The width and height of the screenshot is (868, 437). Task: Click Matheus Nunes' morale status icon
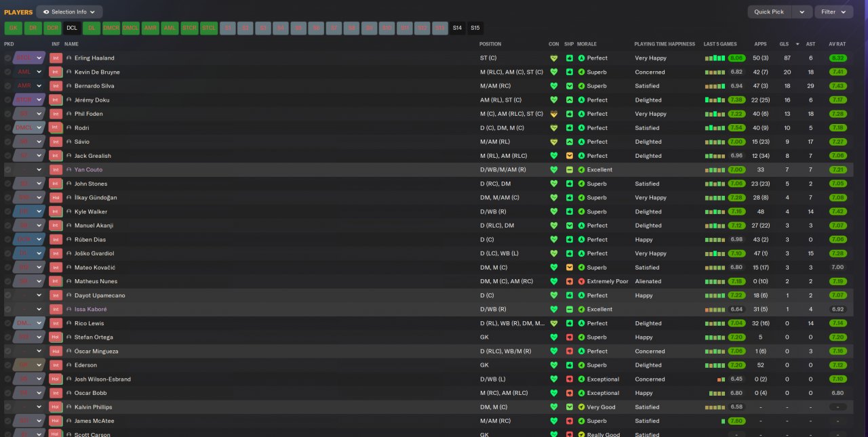pyautogui.click(x=581, y=281)
